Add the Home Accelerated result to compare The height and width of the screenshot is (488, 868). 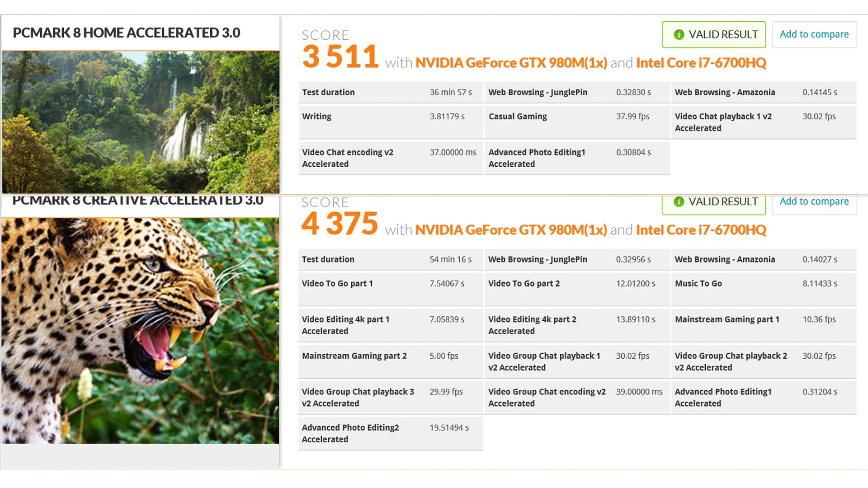(814, 34)
